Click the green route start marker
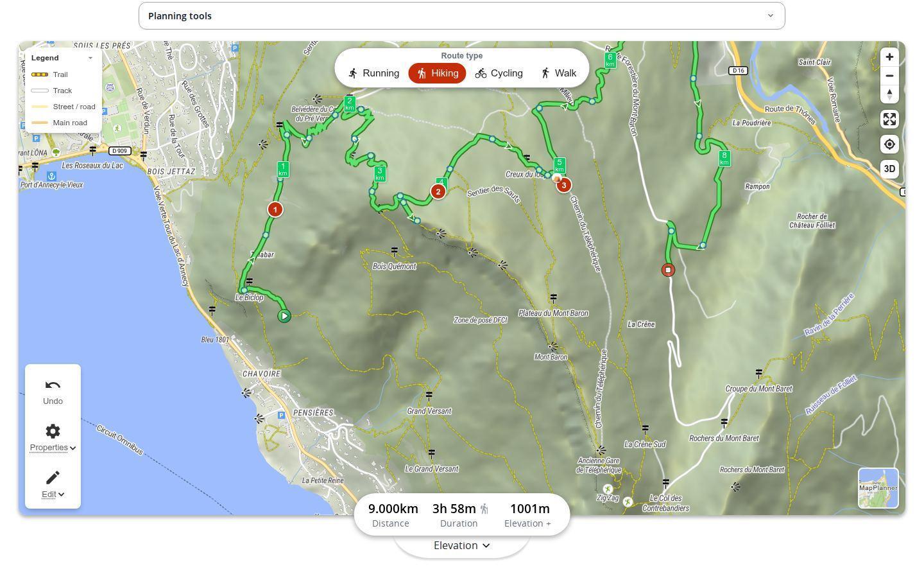The width and height of the screenshot is (924, 578). 284,316
